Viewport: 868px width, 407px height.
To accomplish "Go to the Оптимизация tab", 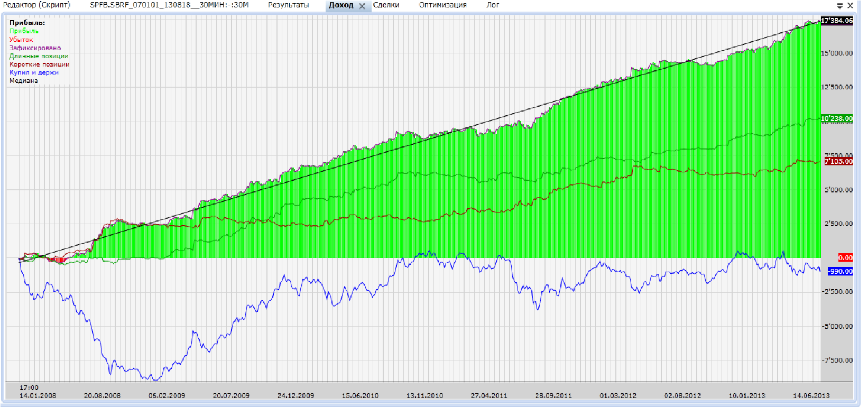I will pyautogui.click(x=443, y=5).
